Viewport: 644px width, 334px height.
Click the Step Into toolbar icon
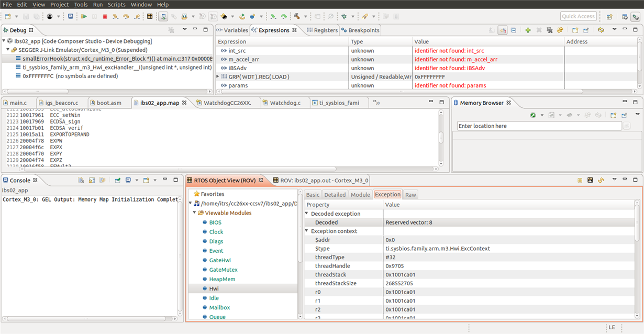tap(115, 16)
